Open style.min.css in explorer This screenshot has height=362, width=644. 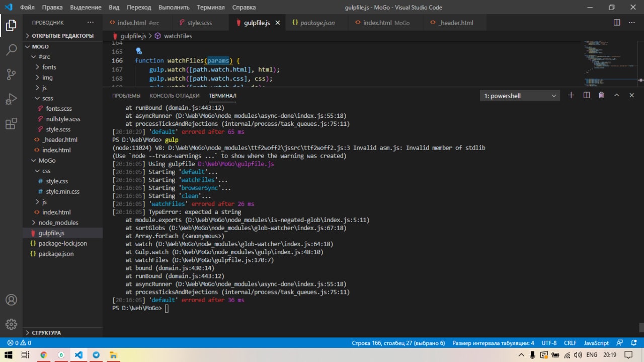pos(63,191)
